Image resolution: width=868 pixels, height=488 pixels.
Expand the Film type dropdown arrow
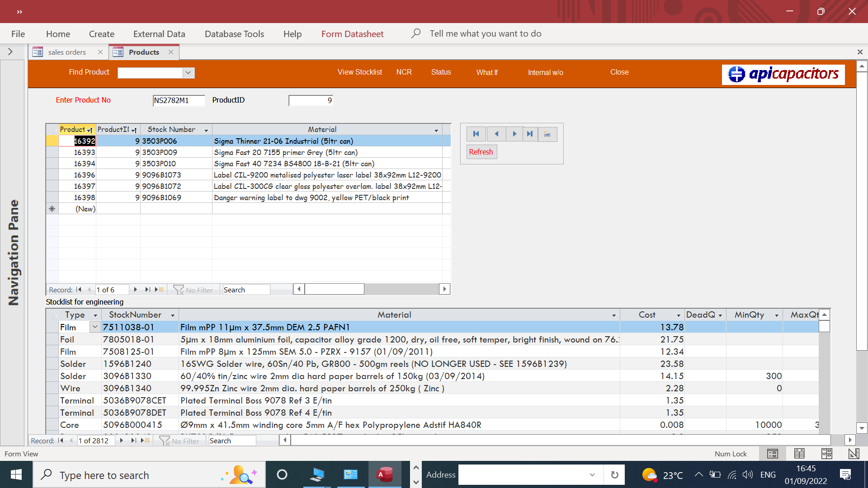95,327
